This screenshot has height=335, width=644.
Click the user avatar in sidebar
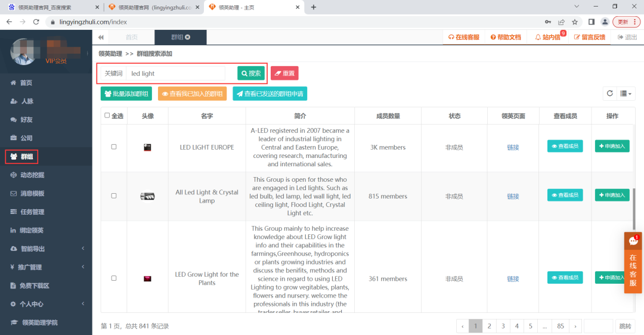click(x=23, y=52)
